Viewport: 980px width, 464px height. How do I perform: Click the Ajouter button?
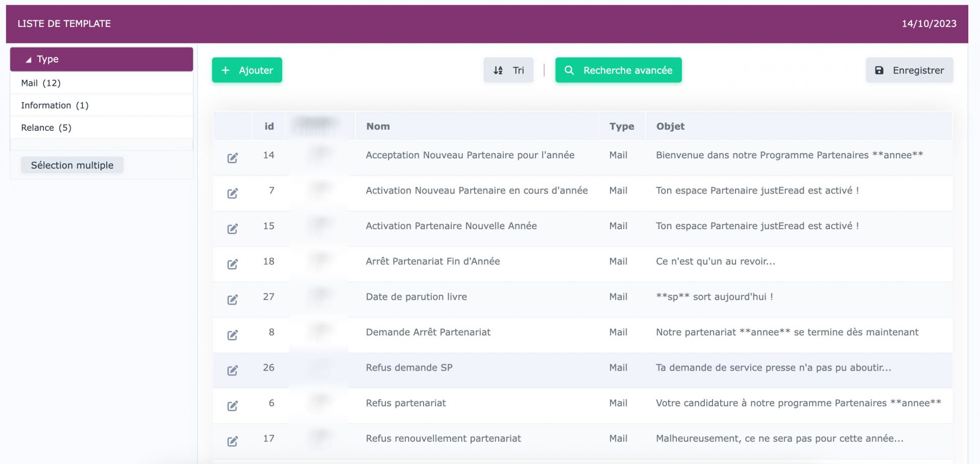[247, 70]
